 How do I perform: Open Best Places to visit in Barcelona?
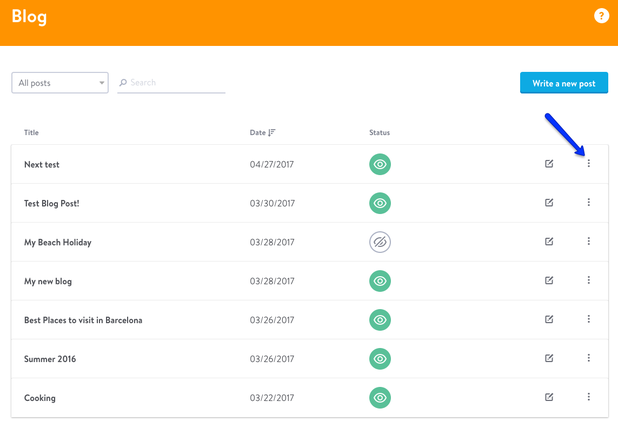click(83, 320)
